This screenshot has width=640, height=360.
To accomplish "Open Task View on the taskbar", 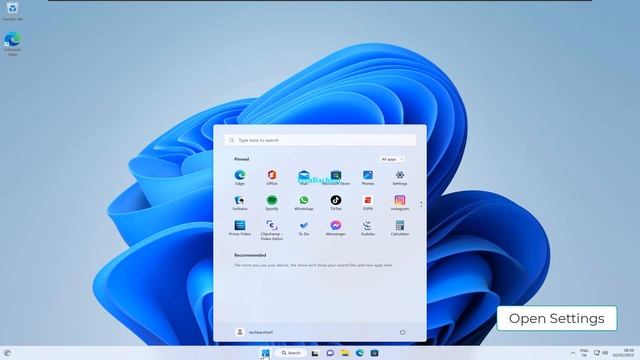I will [x=315, y=353].
